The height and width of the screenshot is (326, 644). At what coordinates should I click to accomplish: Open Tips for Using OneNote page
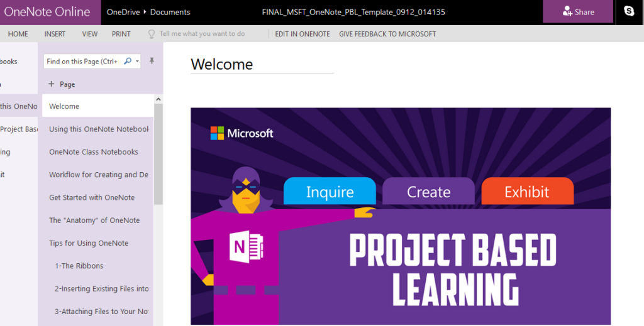(x=97, y=243)
